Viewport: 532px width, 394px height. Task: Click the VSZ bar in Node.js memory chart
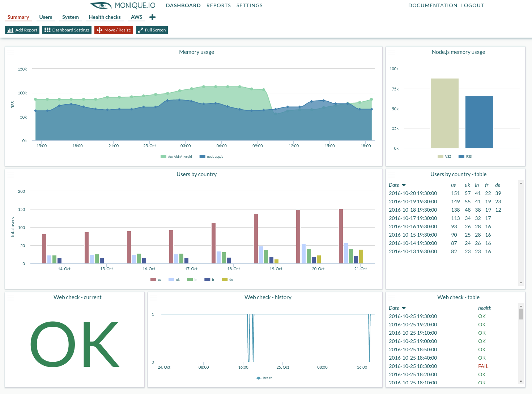click(x=444, y=113)
